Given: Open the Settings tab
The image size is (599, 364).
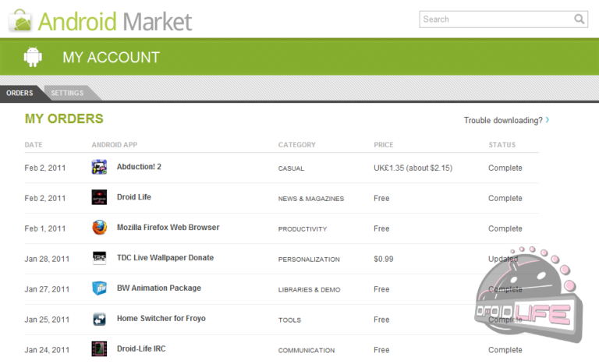Looking at the screenshot, I should pyautogui.click(x=67, y=94).
